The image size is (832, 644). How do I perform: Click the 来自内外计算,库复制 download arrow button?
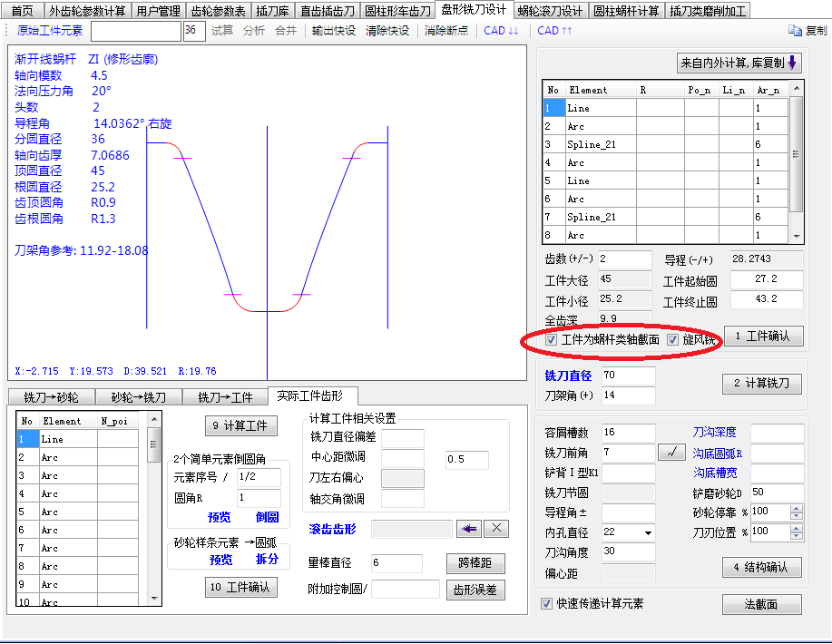click(739, 63)
